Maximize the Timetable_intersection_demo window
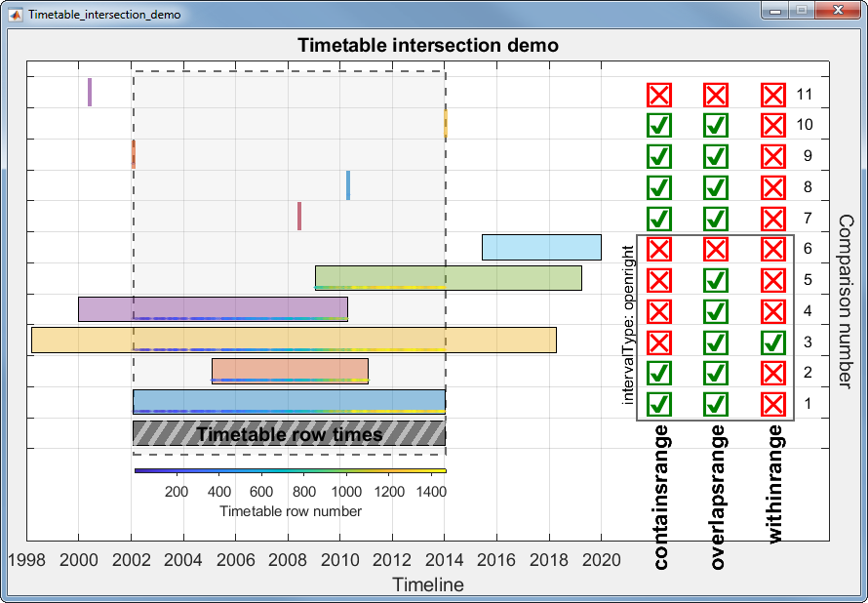This screenshot has width=868, height=603. click(x=803, y=11)
